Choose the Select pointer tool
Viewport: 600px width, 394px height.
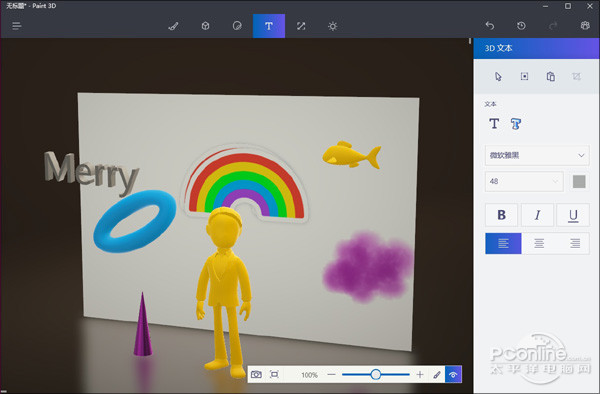tap(498, 77)
